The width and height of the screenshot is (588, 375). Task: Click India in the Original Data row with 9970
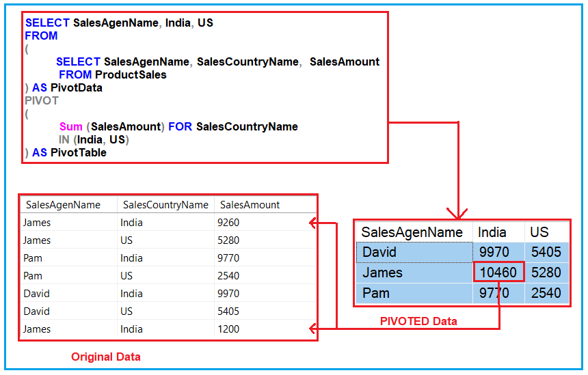(131, 293)
